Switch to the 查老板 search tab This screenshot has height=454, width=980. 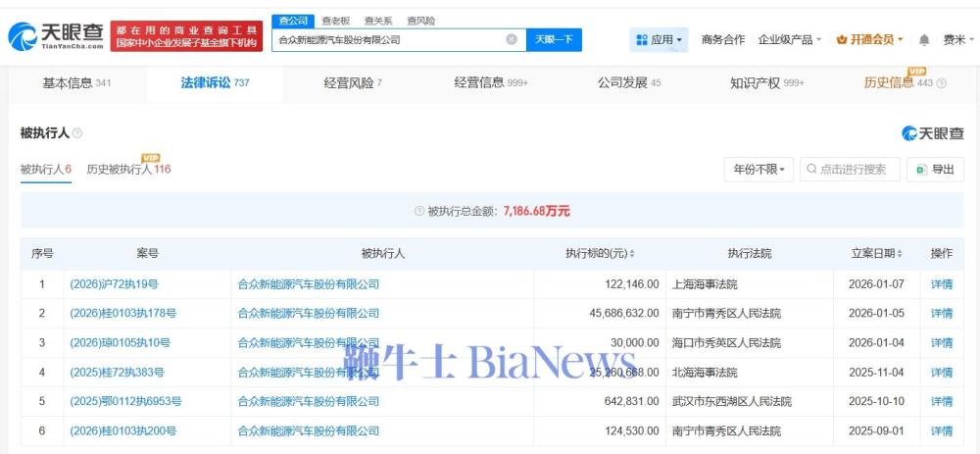pos(335,21)
